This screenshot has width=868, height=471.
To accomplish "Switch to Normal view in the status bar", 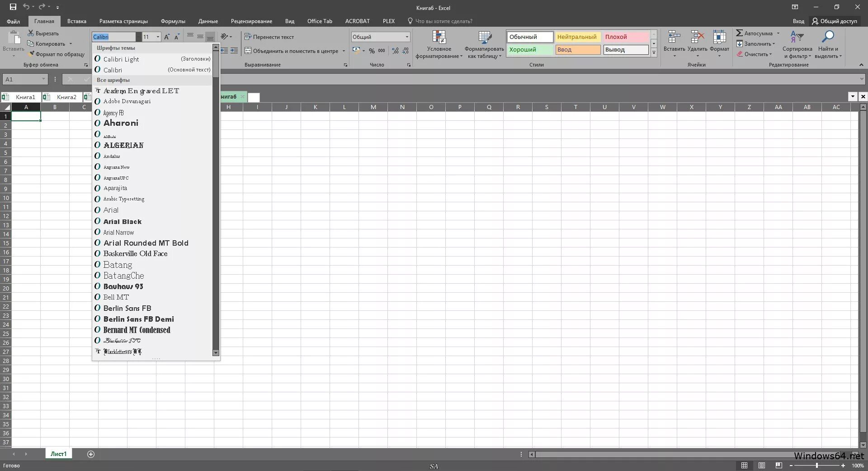I will 744,465.
